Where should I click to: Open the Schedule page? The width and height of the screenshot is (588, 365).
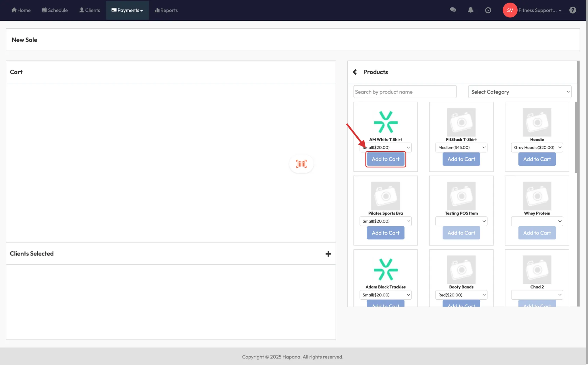(x=55, y=10)
